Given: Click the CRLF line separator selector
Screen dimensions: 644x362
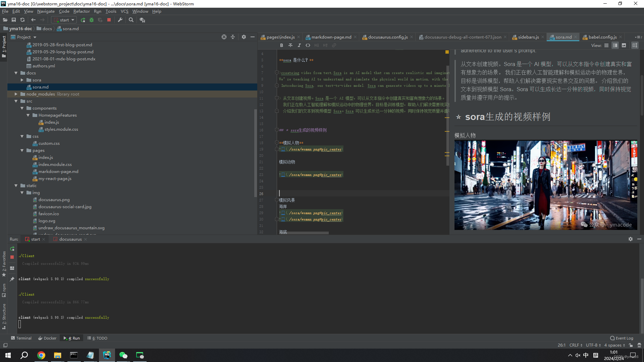Looking at the screenshot, I should tap(576, 345).
